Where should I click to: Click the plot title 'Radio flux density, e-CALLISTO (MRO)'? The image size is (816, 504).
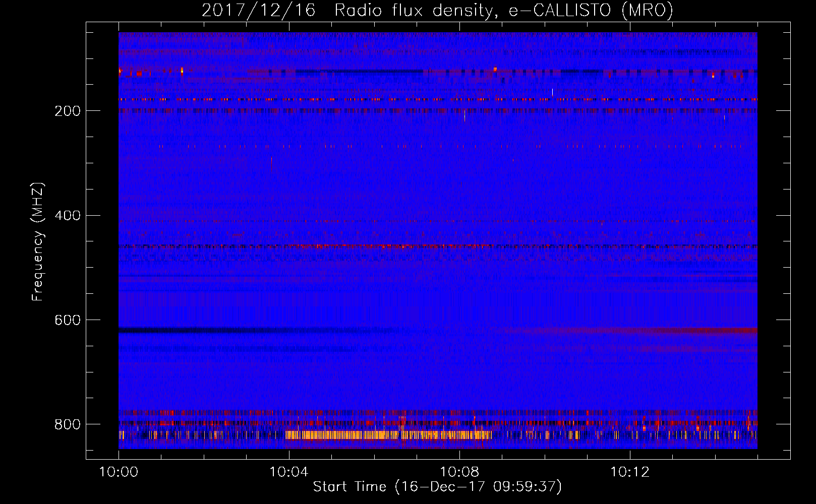pos(503,11)
